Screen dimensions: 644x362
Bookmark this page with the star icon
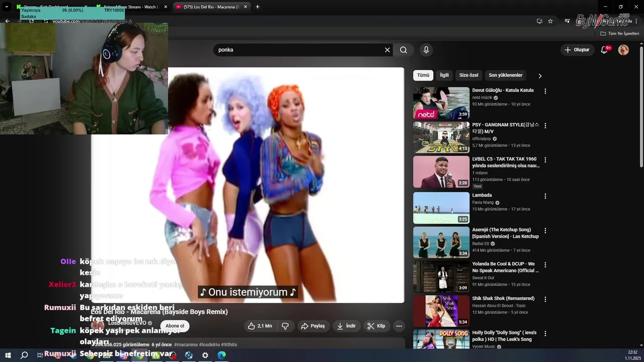(550, 21)
